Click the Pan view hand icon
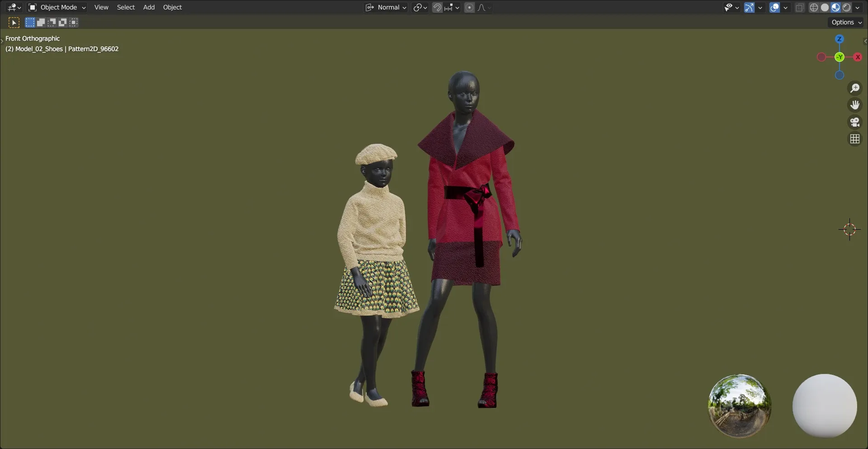The image size is (868, 449). tap(854, 105)
